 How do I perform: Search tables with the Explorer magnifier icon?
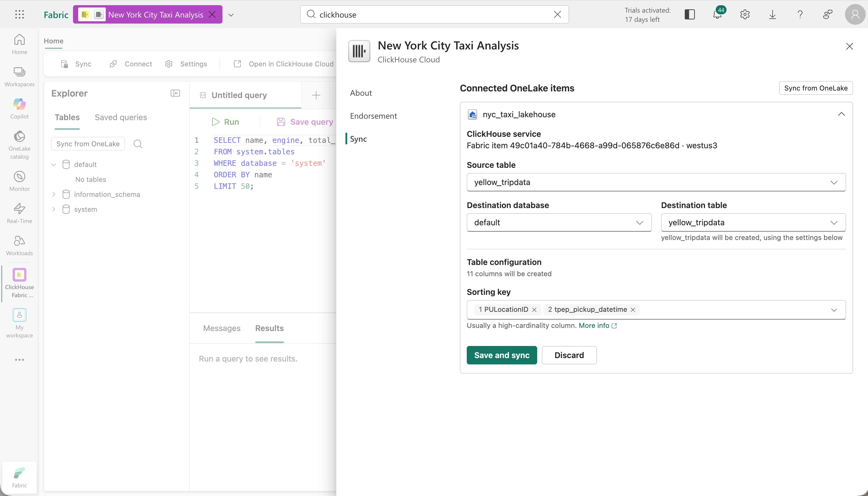138,144
